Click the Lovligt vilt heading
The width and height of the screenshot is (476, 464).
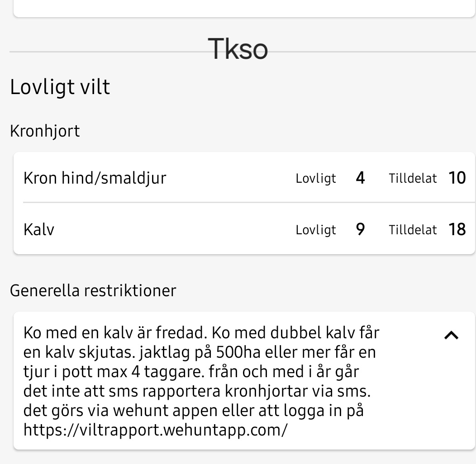coord(60,87)
